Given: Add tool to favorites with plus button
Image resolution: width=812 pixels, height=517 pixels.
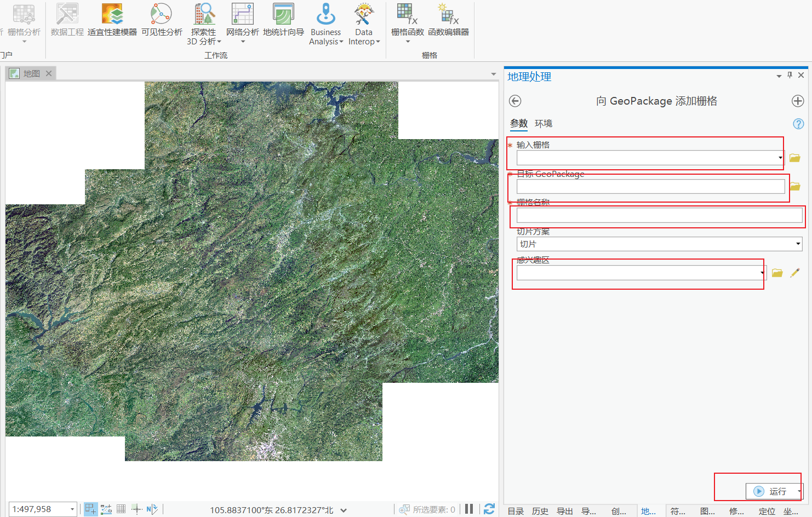Looking at the screenshot, I should pos(798,101).
